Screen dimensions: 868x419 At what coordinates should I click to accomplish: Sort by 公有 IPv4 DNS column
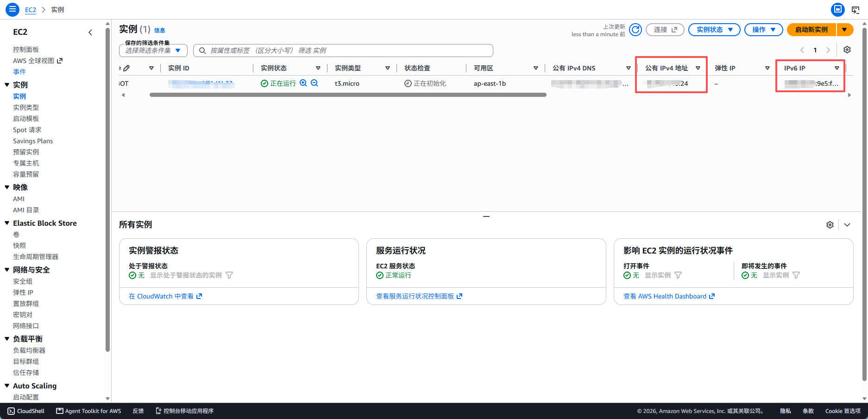coord(629,68)
